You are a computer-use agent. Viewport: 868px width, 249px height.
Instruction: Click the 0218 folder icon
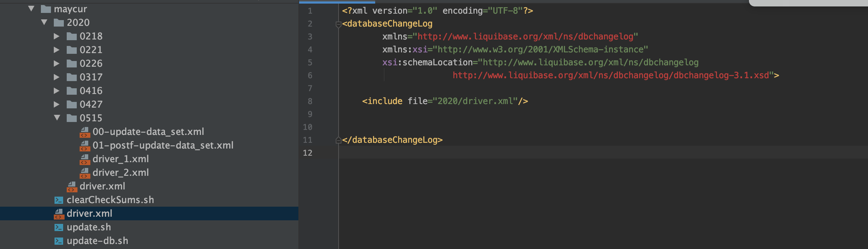pyautogui.click(x=72, y=36)
